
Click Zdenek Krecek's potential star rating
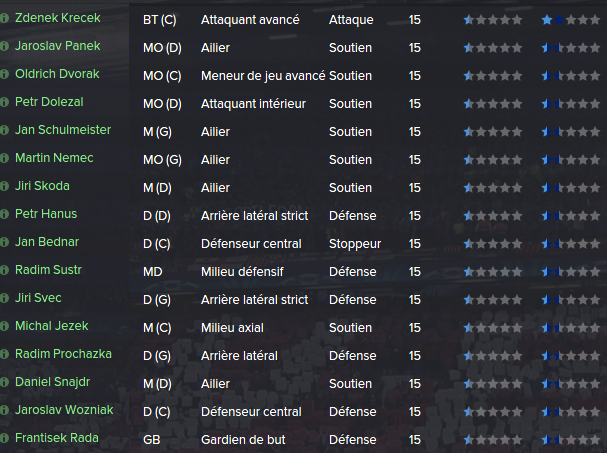pos(571,20)
